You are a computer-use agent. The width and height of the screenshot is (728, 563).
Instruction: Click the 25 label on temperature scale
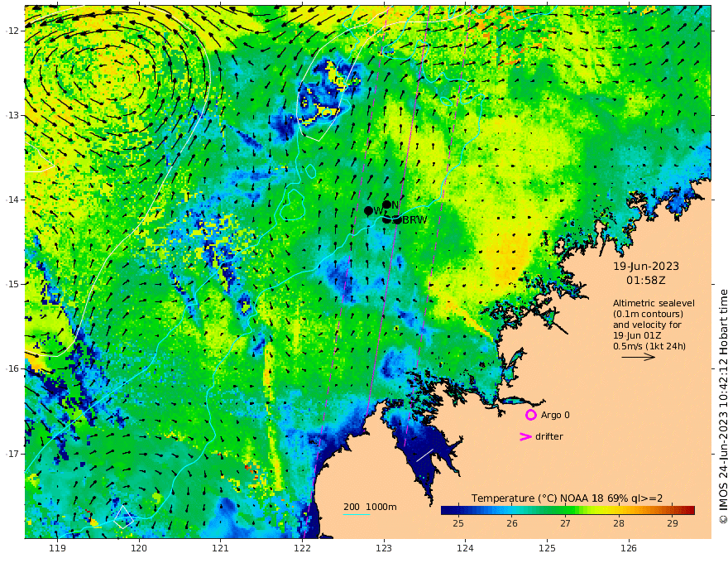(457, 523)
